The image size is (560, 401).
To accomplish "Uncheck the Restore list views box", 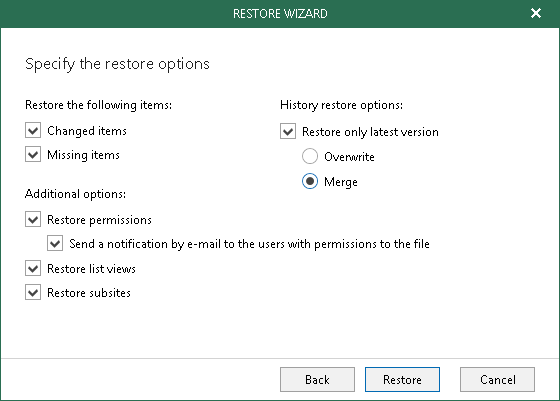I will pyautogui.click(x=33, y=268).
